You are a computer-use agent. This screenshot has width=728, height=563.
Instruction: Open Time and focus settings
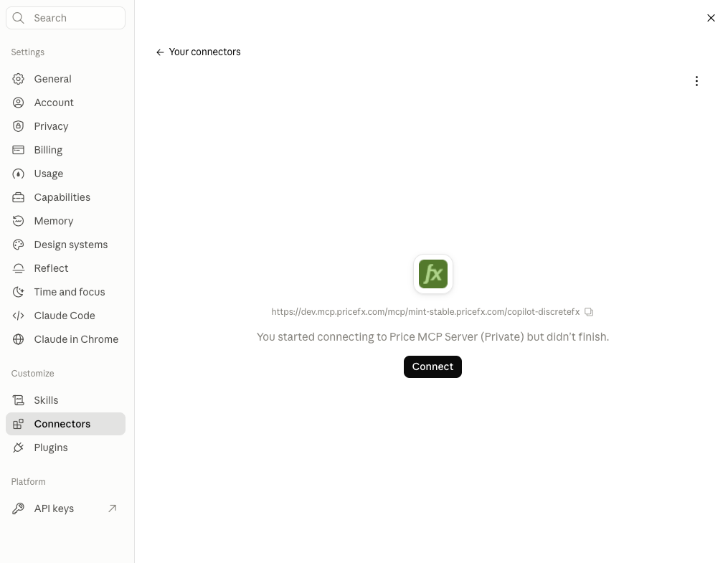click(65, 292)
